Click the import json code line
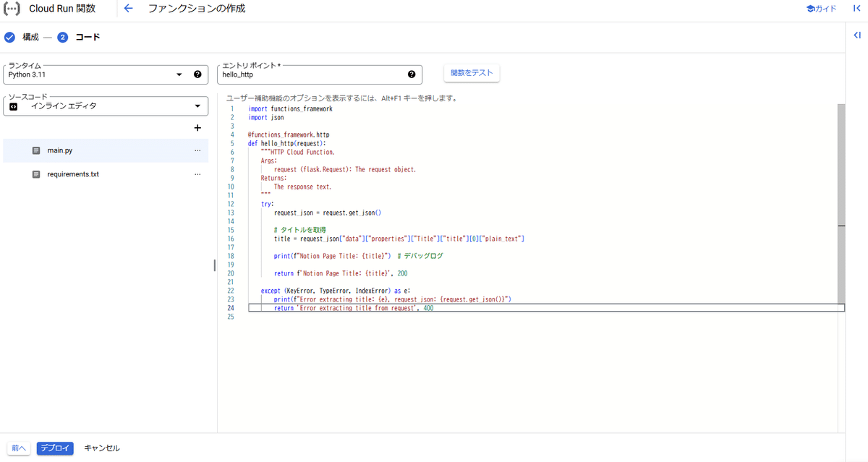Viewport: 868px width, 462px height. [x=265, y=117]
